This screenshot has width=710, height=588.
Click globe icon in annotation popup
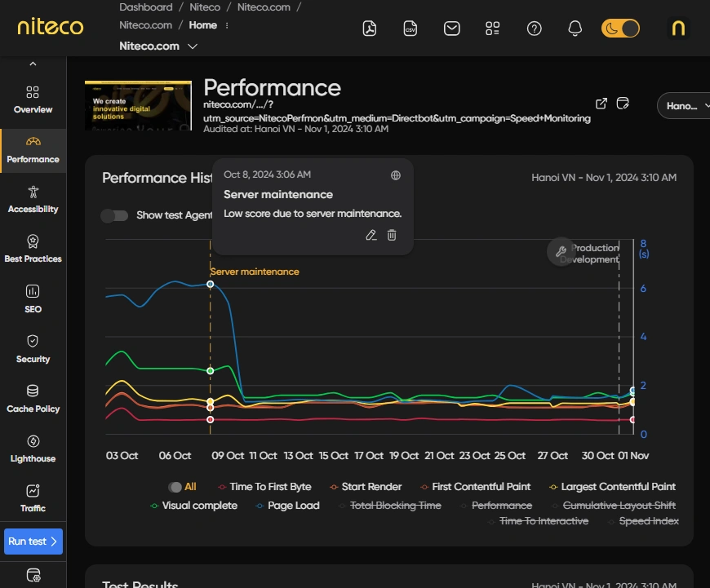point(396,175)
